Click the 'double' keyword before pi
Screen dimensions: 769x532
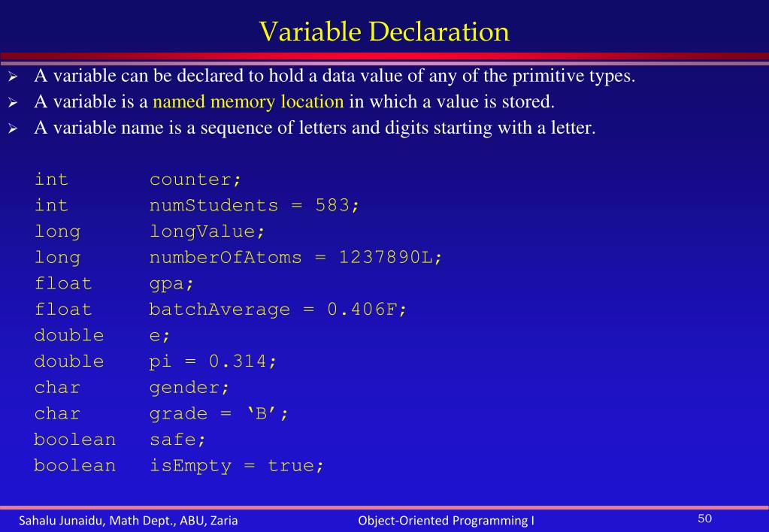coord(69,361)
